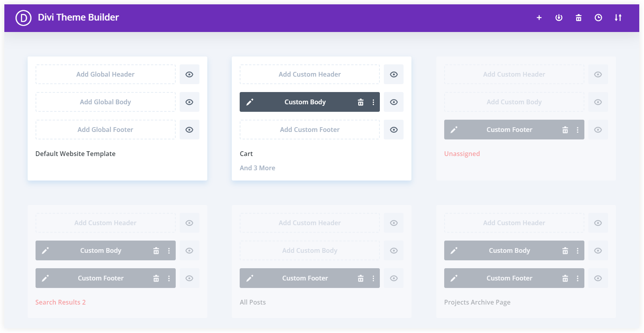This screenshot has height=333, width=644.
Task: Toggle Projects Archive Page Custom Body eye
Action: point(598,250)
